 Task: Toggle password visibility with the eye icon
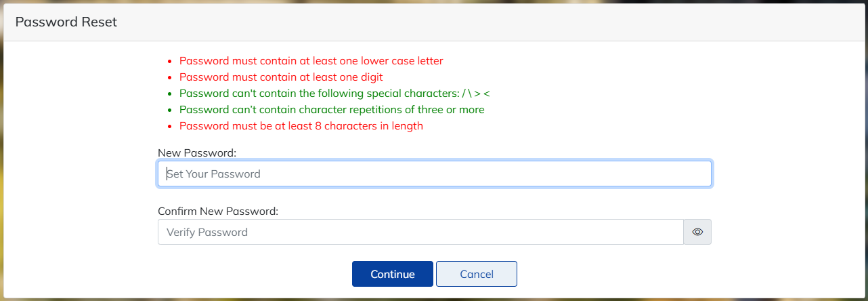click(x=697, y=232)
